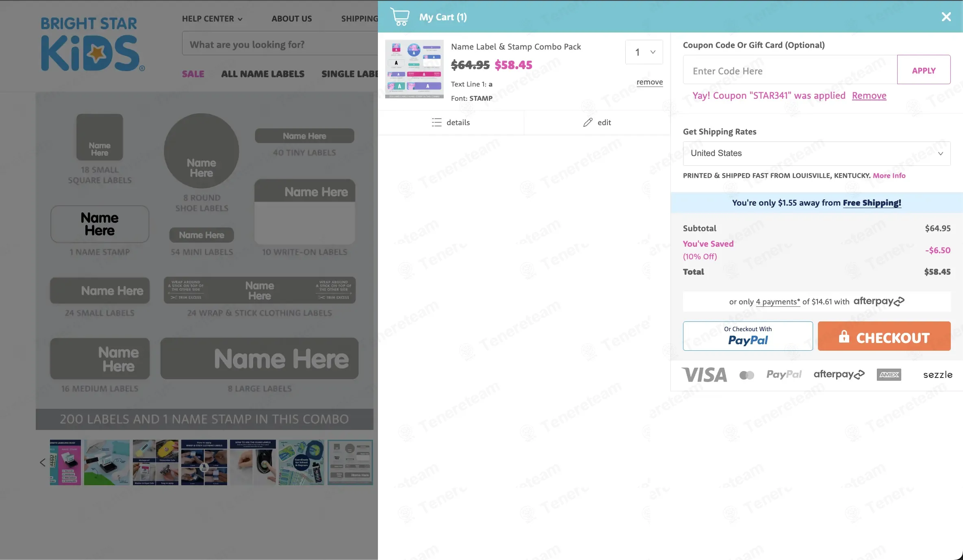Click the Visa payment logo
This screenshot has width=963, height=560.
point(704,375)
